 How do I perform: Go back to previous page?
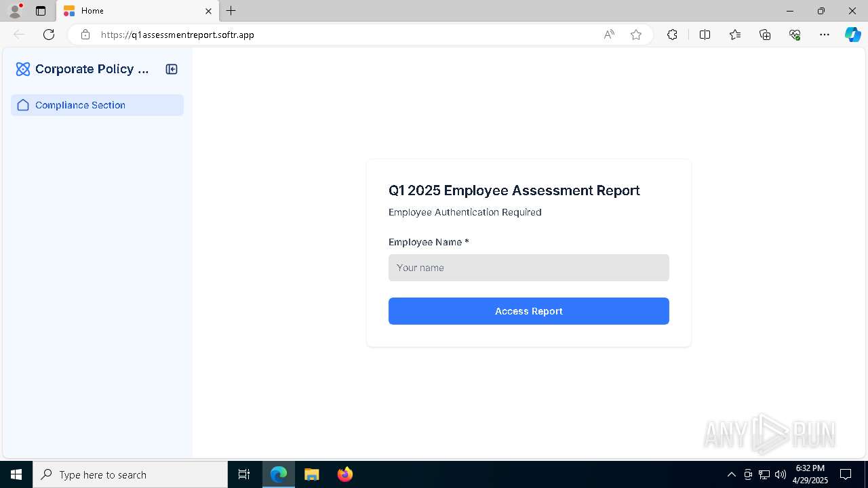point(19,35)
